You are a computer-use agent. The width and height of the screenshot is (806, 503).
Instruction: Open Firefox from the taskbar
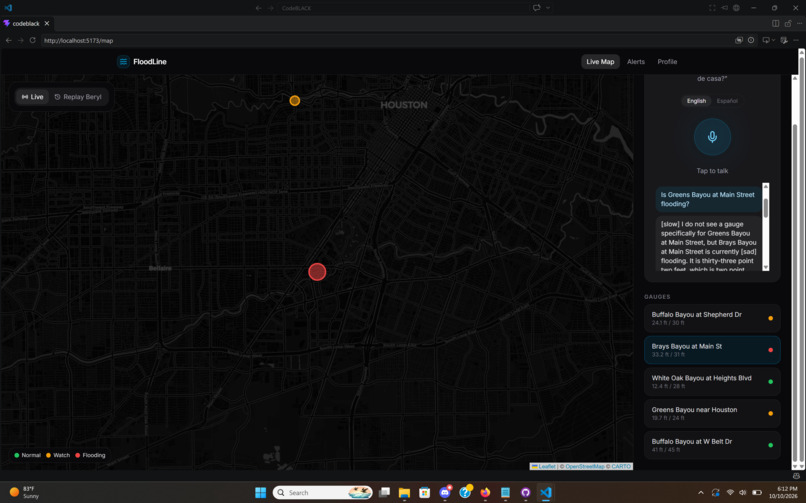tap(485, 493)
